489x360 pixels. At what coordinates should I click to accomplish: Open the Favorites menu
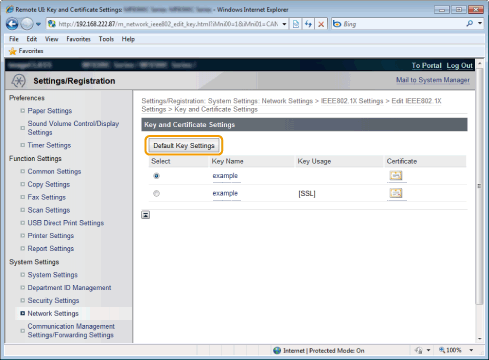78,39
